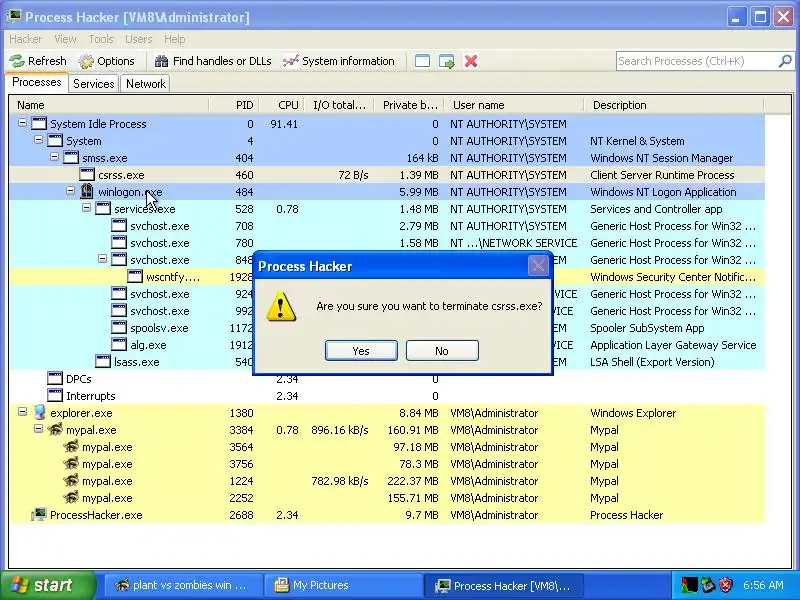Sort by User name column header
This screenshot has height=600, width=800.
[x=514, y=105]
